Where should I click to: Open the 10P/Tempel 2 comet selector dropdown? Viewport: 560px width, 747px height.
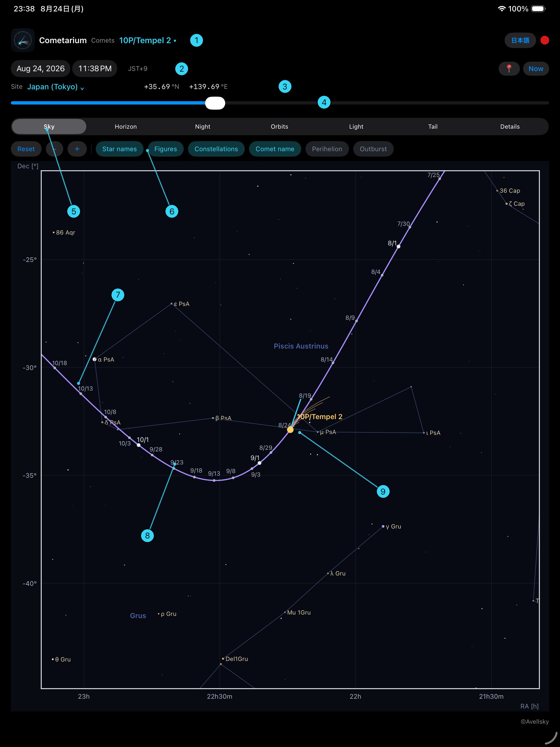click(x=148, y=40)
